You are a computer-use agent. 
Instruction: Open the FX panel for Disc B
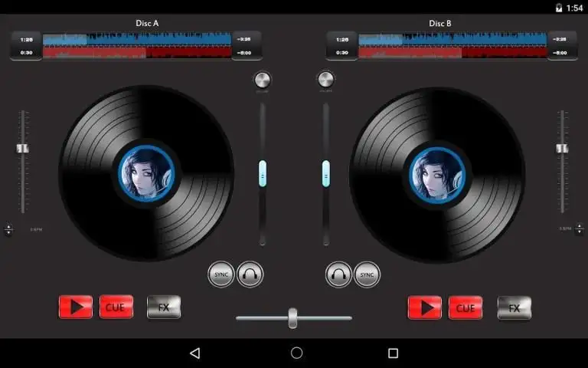coord(514,308)
